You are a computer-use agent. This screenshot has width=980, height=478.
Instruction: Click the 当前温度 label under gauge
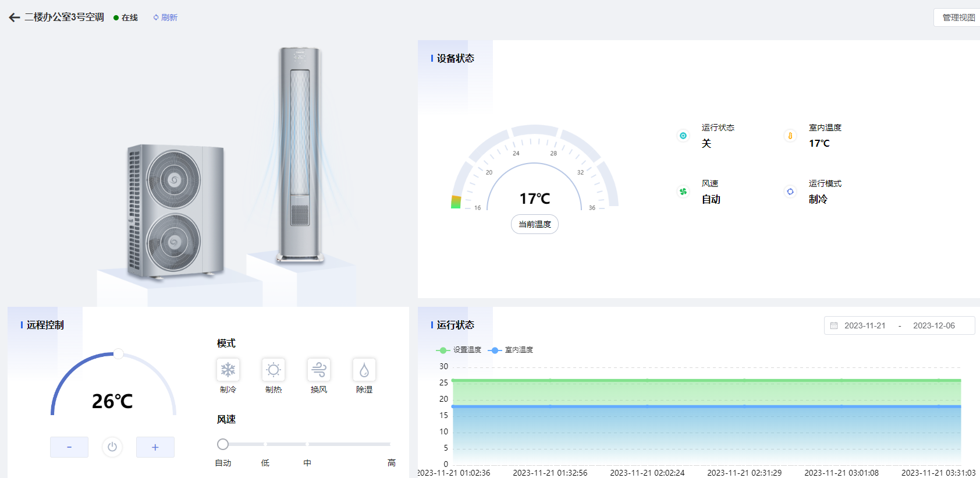pos(535,224)
